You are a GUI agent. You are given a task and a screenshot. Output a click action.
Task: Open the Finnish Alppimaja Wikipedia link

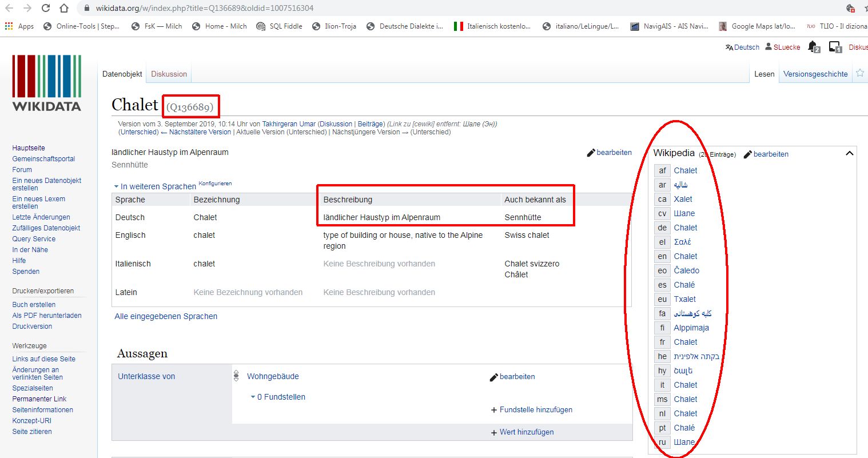(691, 328)
